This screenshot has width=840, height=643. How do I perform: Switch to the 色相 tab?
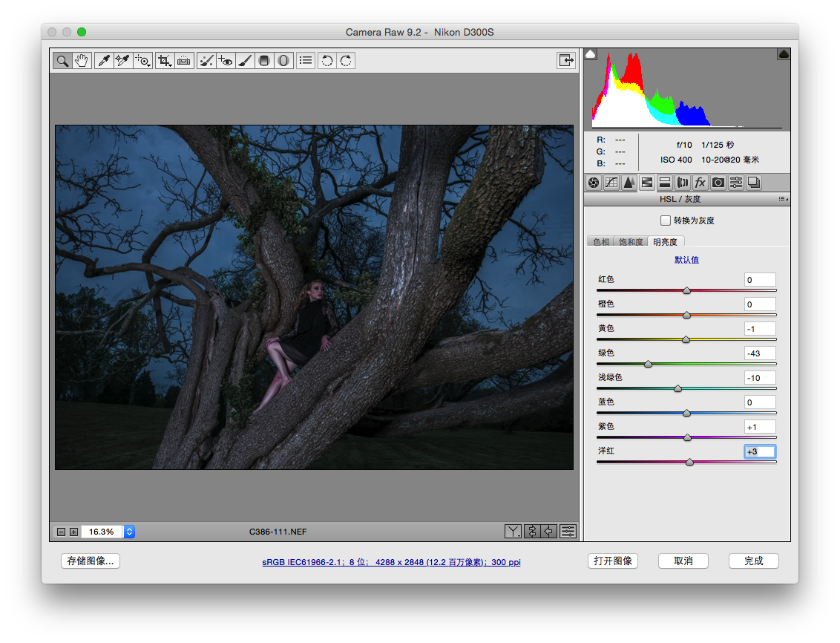click(x=601, y=241)
